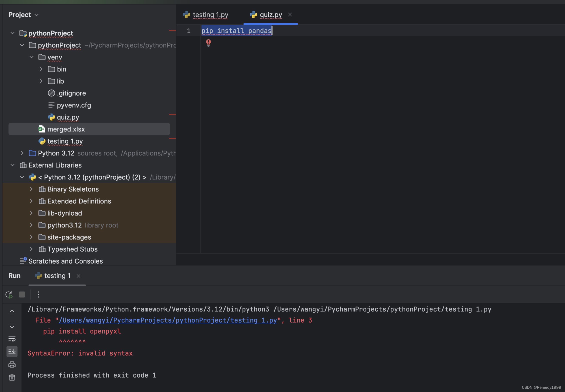The image size is (565, 392).
Task: Click the Clear All trash icon
Action: (x=12, y=377)
